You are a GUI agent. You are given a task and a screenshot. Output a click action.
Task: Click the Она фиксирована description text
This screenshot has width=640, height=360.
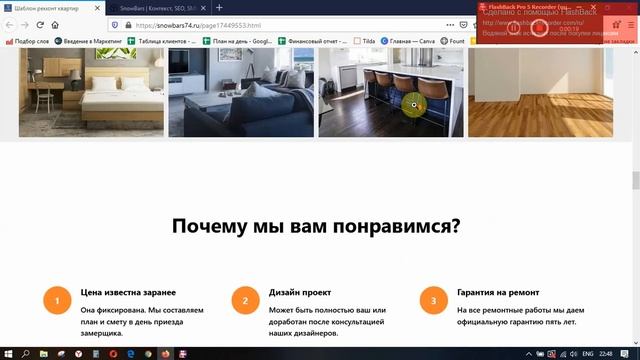point(142,322)
